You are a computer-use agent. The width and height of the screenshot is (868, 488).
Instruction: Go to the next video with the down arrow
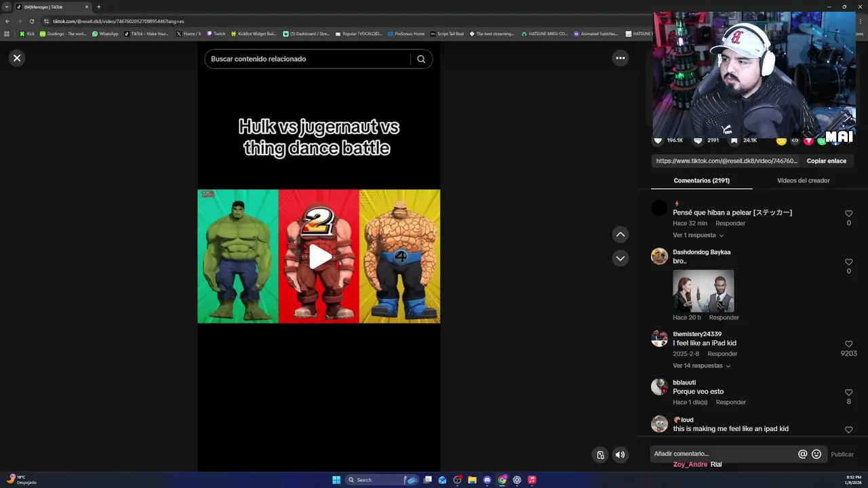click(620, 258)
